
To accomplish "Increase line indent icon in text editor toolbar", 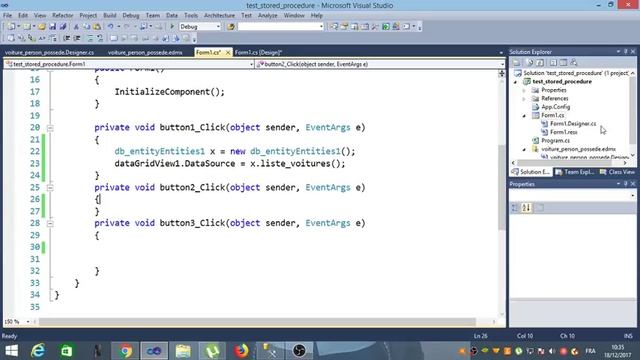I will (77, 38).
